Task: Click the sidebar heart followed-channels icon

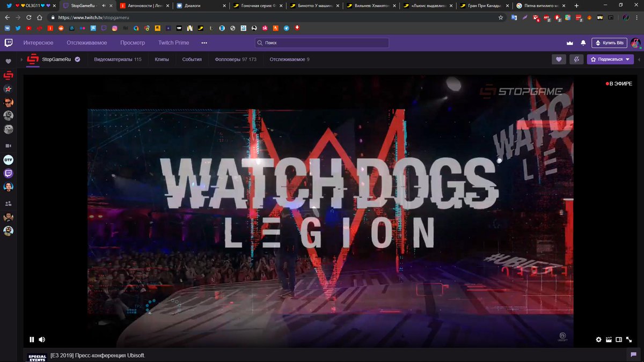Action: pos(8,61)
